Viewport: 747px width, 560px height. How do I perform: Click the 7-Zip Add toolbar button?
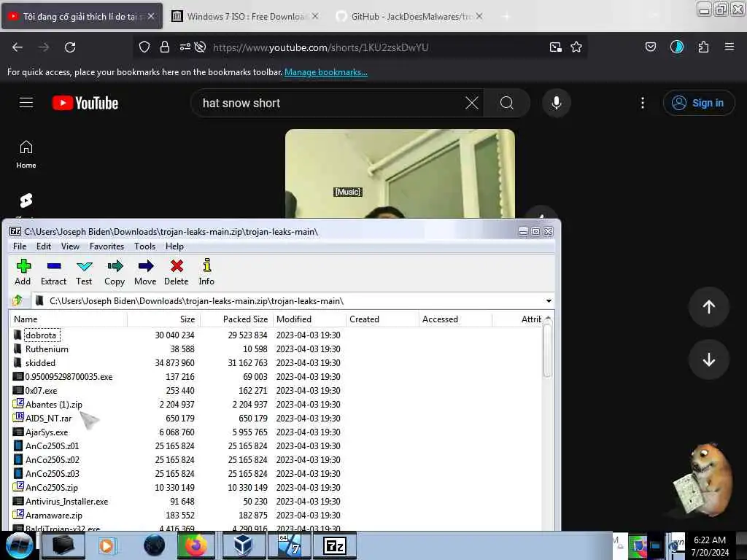tap(23, 273)
